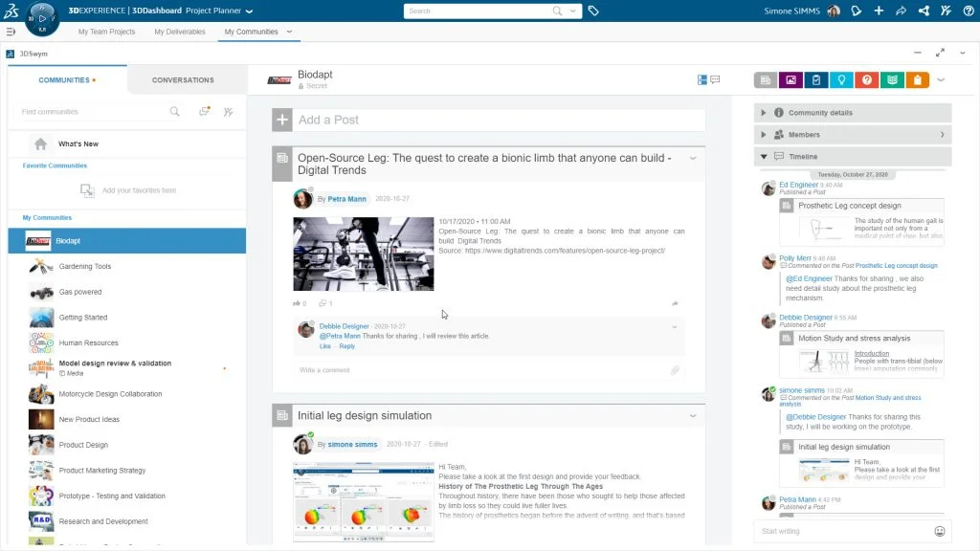980x551 pixels.
Task: Open notifications icon in top bar
Action: 857,11
